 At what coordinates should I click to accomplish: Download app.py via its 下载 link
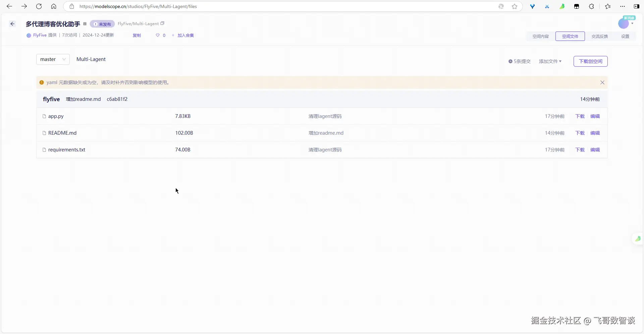tap(580, 116)
